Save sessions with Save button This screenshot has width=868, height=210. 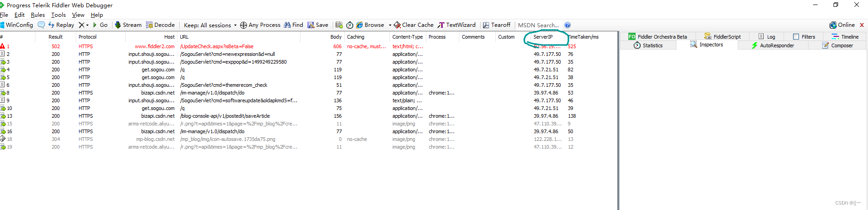[318, 25]
